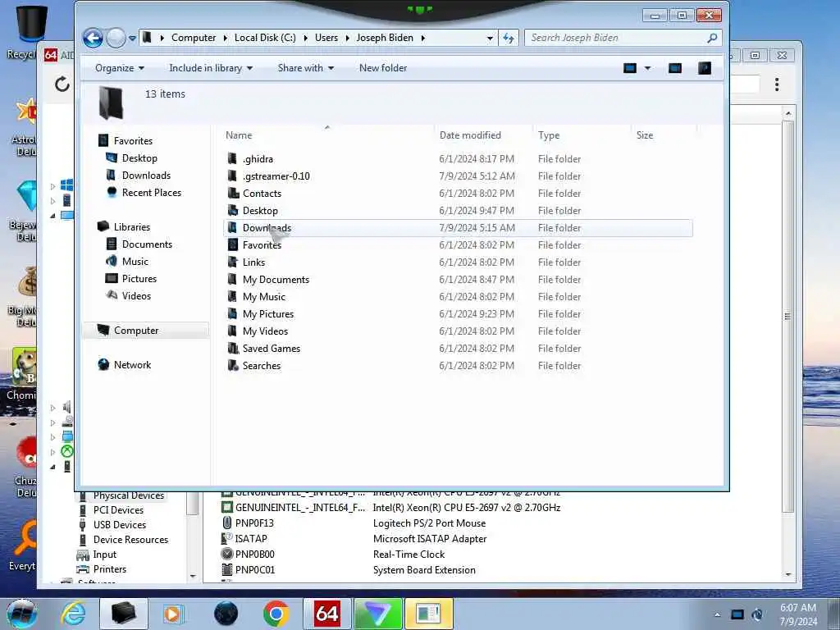840x630 pixels.
Task: Select Network in navigation pane
Action: pyautogui.click(x=132, y=365)
